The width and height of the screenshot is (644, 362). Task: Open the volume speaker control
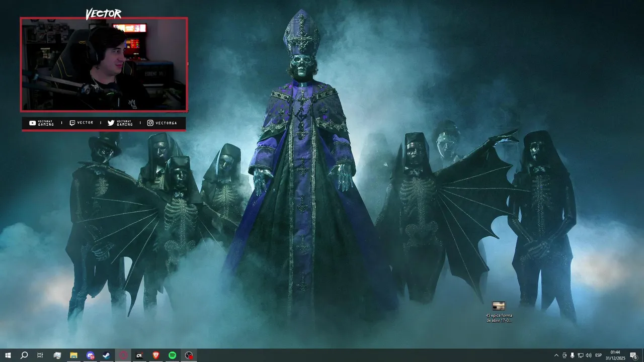click(589, 355)
